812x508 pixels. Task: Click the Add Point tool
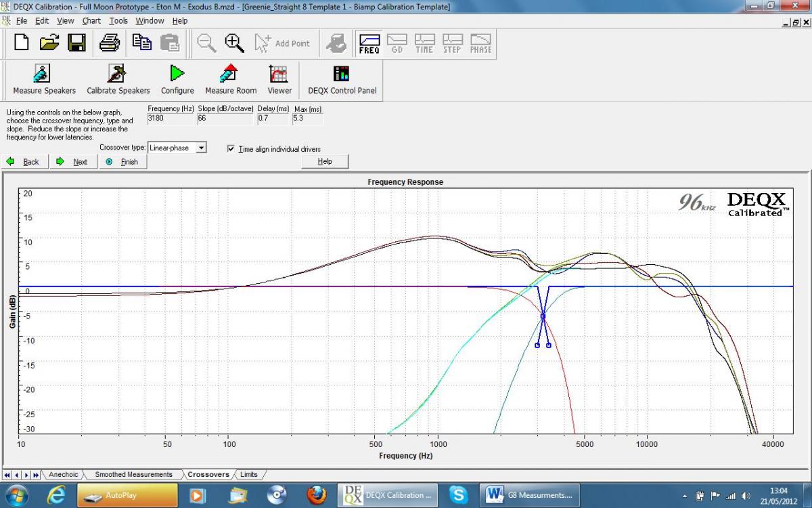[282, 43]
